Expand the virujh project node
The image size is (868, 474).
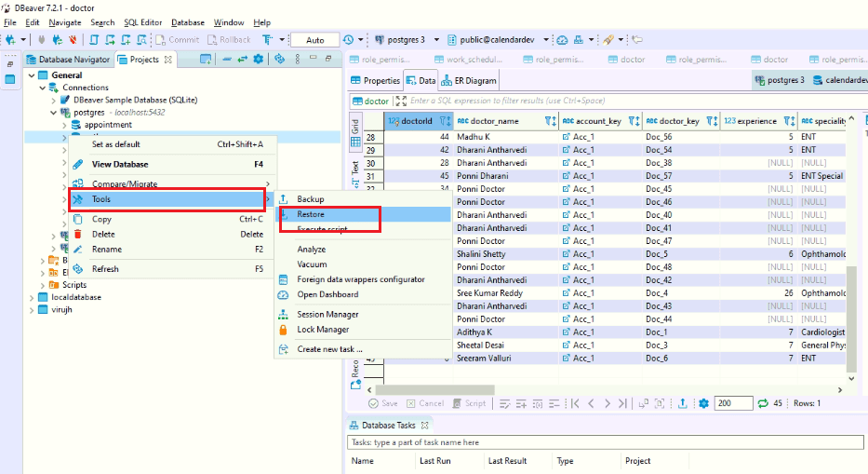[32, 310]
